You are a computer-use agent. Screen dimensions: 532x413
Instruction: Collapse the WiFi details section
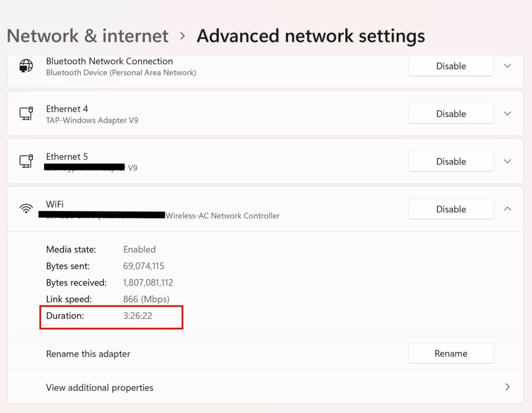coord(507,209)
